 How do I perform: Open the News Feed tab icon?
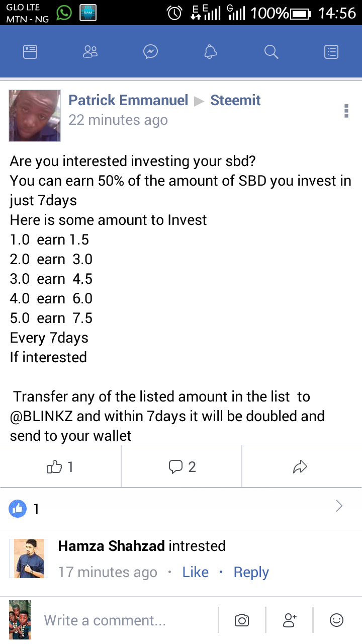click(x=30, y=51)
